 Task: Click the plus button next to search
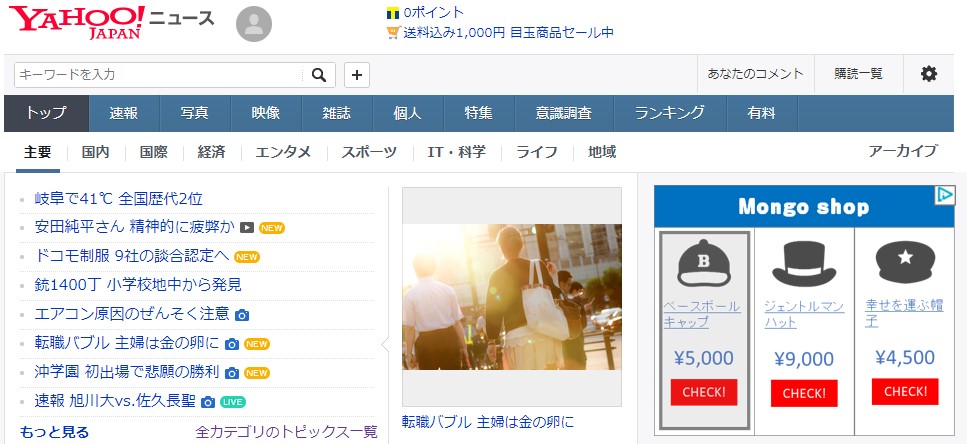pos(356,75)
